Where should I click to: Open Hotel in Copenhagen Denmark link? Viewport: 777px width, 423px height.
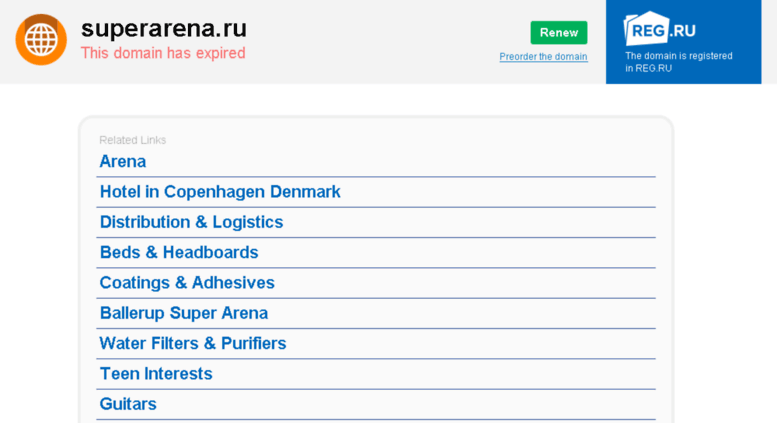coord(220,192)
